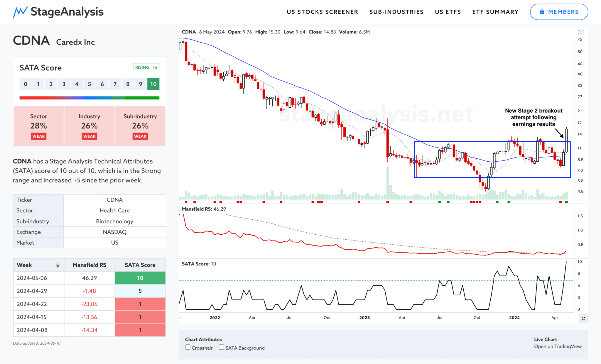Navigate to ETF Summary

[x=495, y=12]
